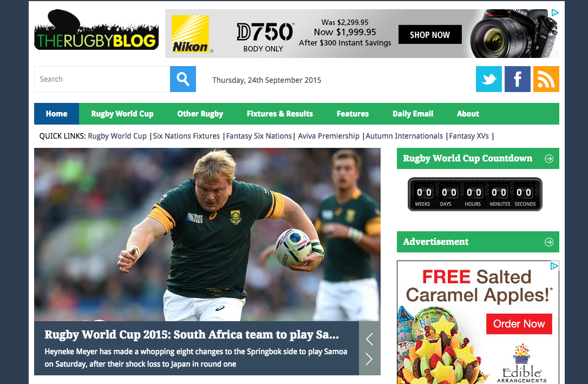
Task: Advance to the next featured story slide
Action: tap(369, 359)
